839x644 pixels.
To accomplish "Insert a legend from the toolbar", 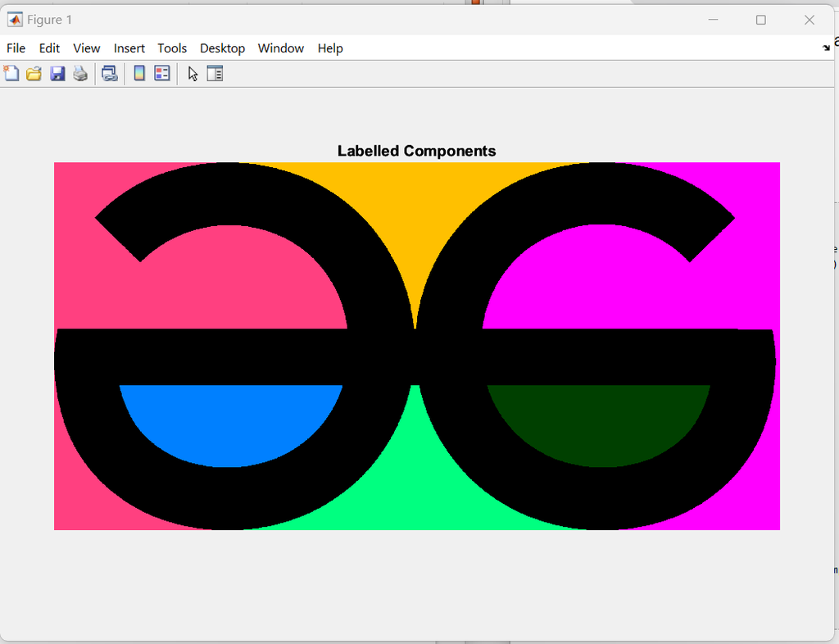I will point(162,74).
